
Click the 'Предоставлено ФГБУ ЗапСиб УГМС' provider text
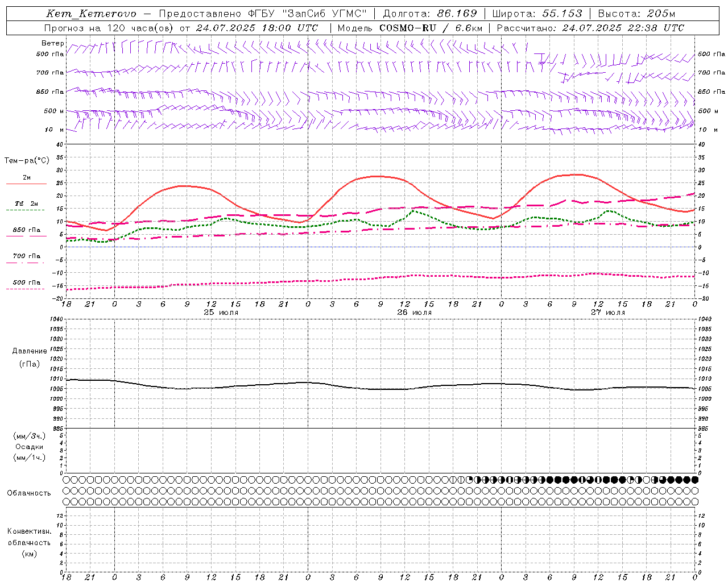tap(263, 14)
